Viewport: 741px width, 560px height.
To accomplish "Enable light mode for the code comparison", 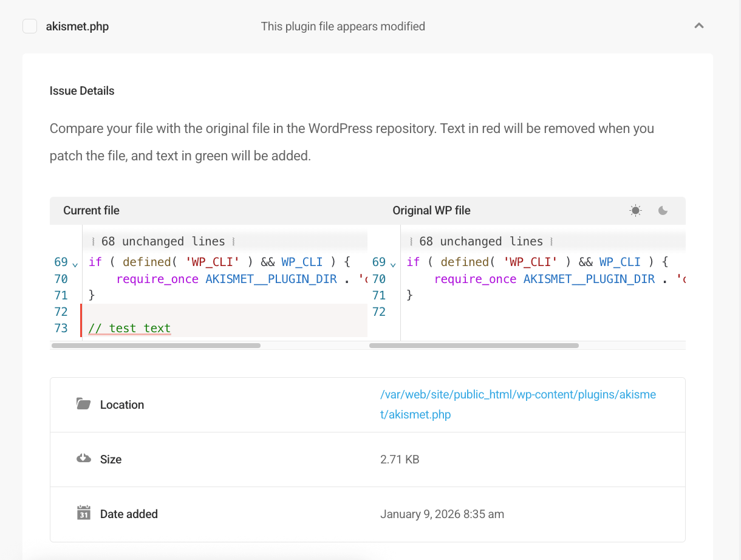I will [x=635, y=210].
